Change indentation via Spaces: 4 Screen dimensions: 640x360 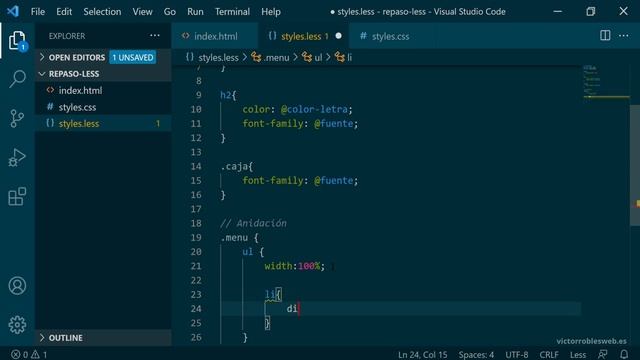click(x=476, y=354)
